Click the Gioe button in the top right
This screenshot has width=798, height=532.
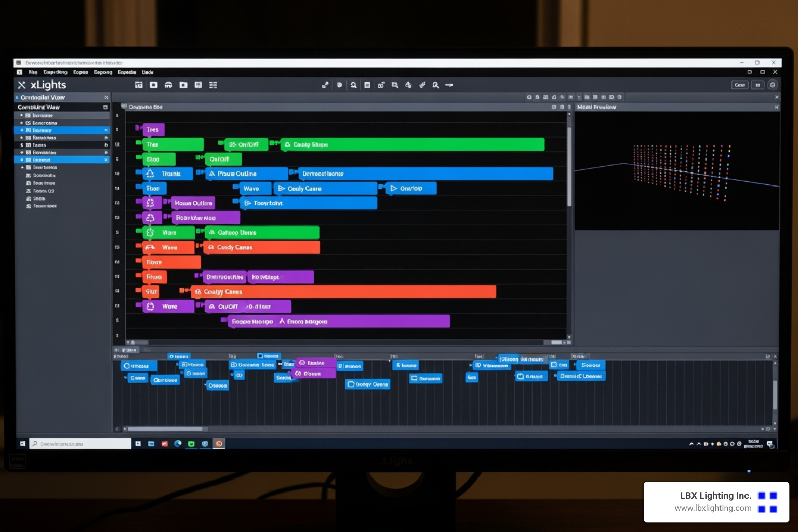pos(740,85)
